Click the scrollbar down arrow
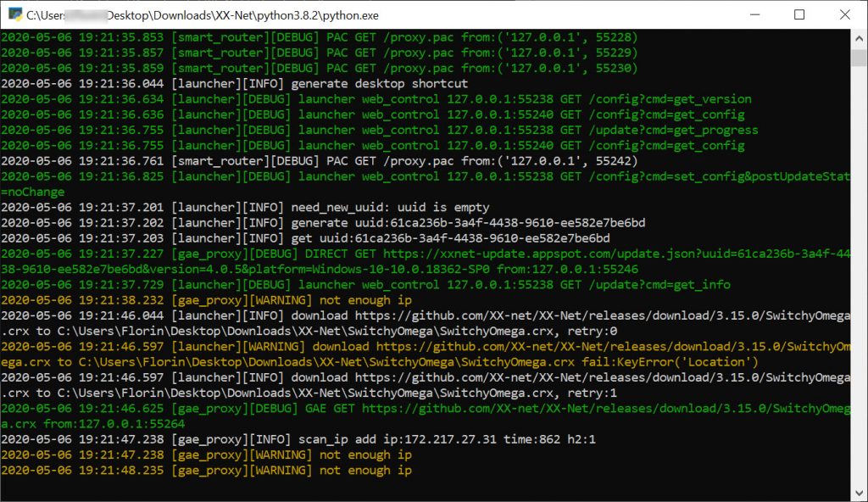This screenshot has width=868, height=502. (859, 493)
